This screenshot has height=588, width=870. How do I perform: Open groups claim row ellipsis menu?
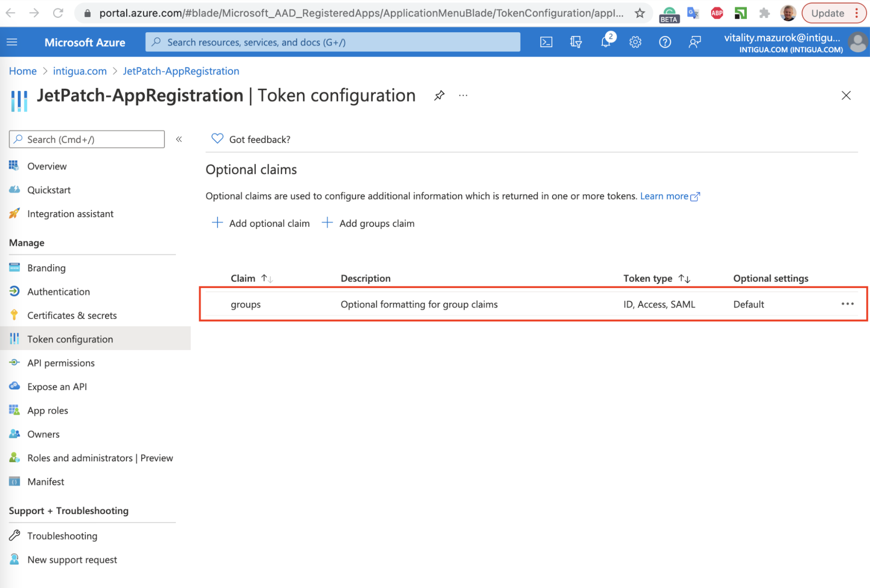tap(847, 304)
